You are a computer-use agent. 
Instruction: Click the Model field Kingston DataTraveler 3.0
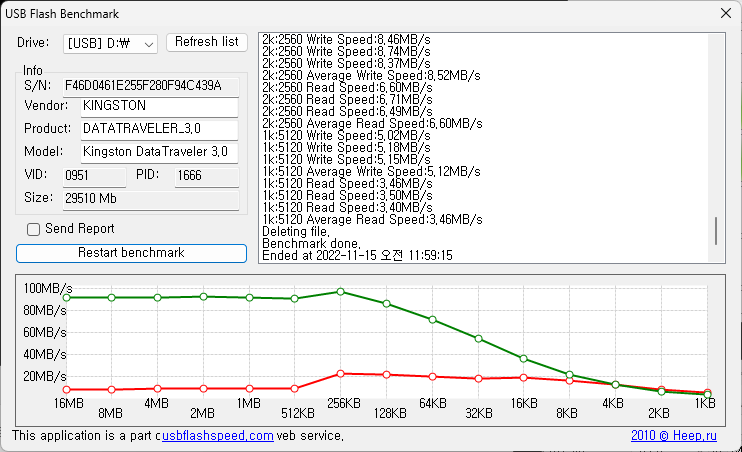coord(159,152)
